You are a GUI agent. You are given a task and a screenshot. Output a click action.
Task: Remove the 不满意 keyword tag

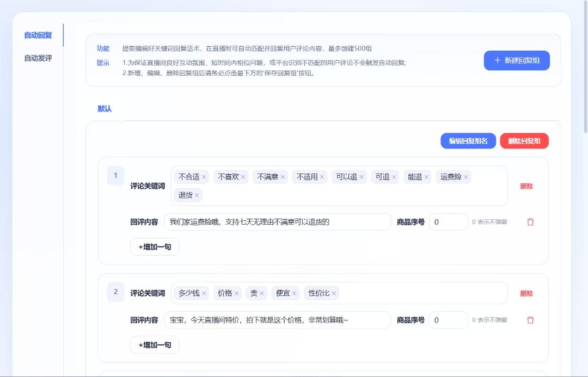coord(283,177)
